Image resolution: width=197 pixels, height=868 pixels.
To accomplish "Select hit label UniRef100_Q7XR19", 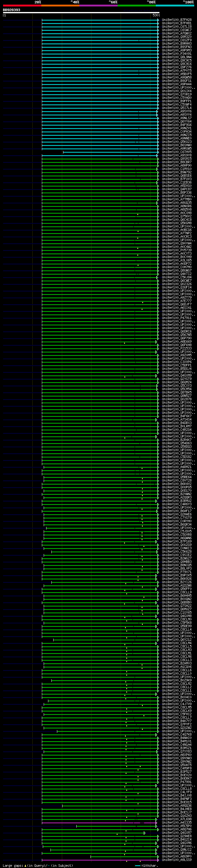I will (x=177, y=94).
